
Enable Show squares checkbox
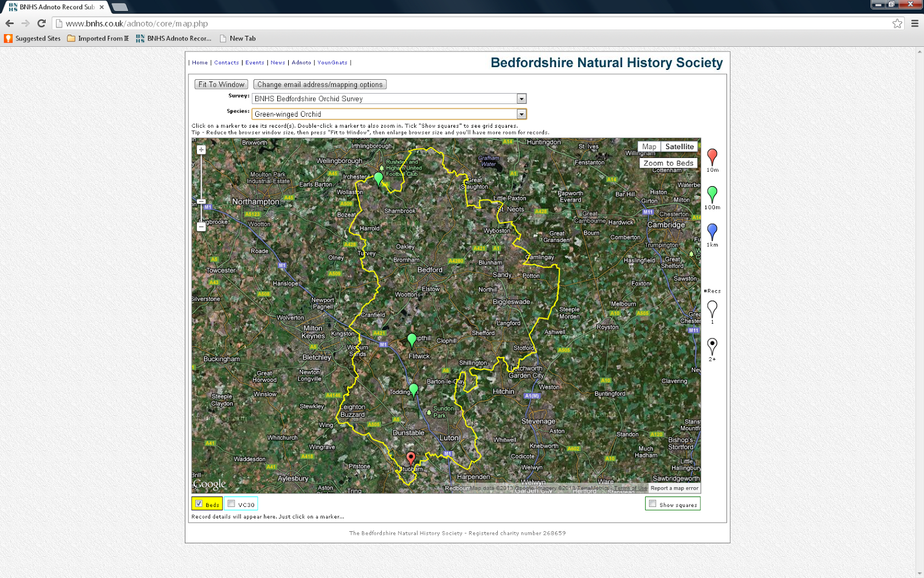(653, 504)
